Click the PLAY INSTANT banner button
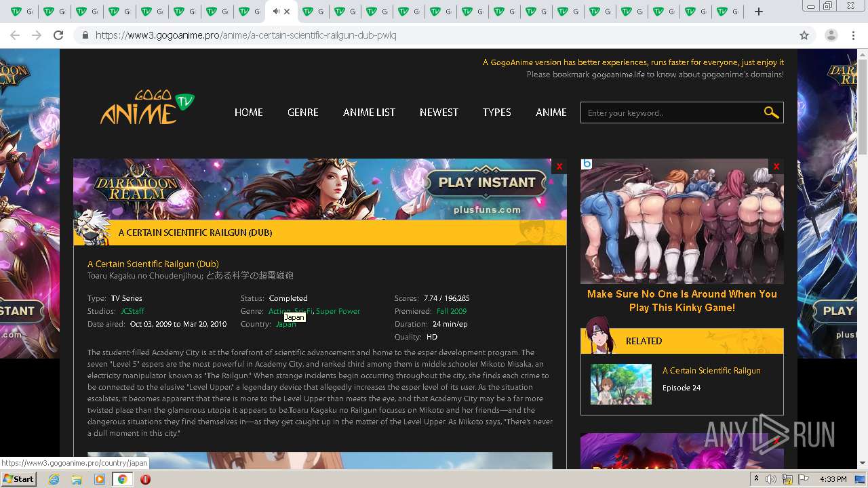 pos(487,182)
